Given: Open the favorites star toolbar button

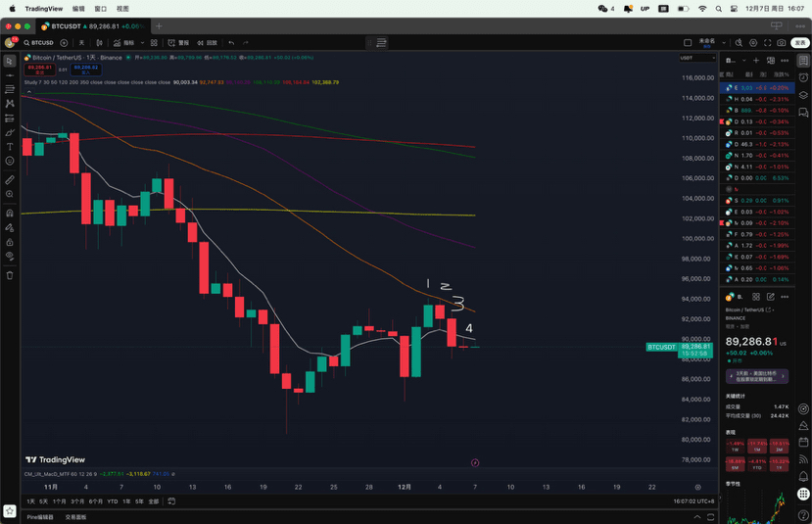Looking at the screenshot, I should coord(10,510).
